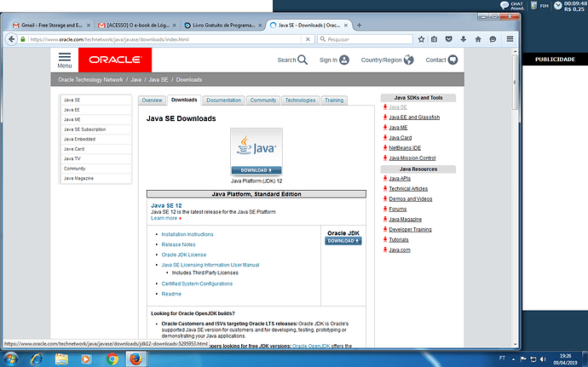Click the Firefox back arrow button

[x=12, y=39]
